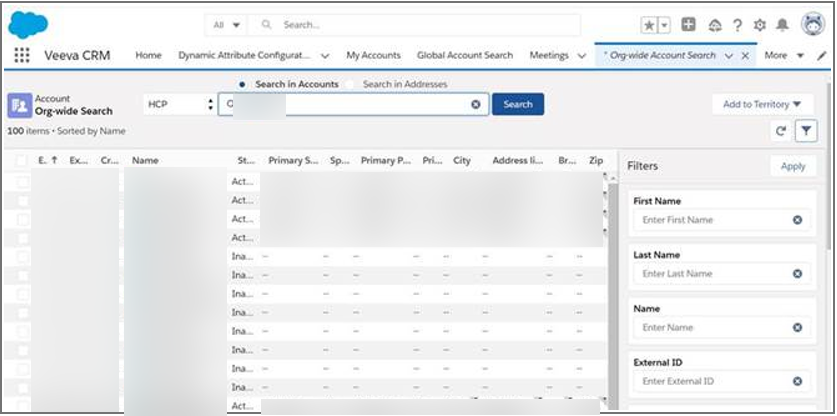Select the Search in Accounts radio button

pos(243,85)
